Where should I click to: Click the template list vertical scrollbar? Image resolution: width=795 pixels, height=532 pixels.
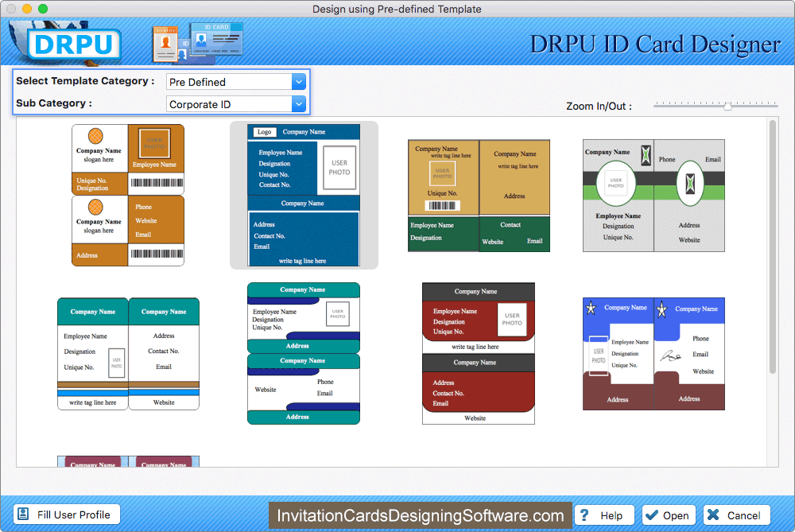773,247
